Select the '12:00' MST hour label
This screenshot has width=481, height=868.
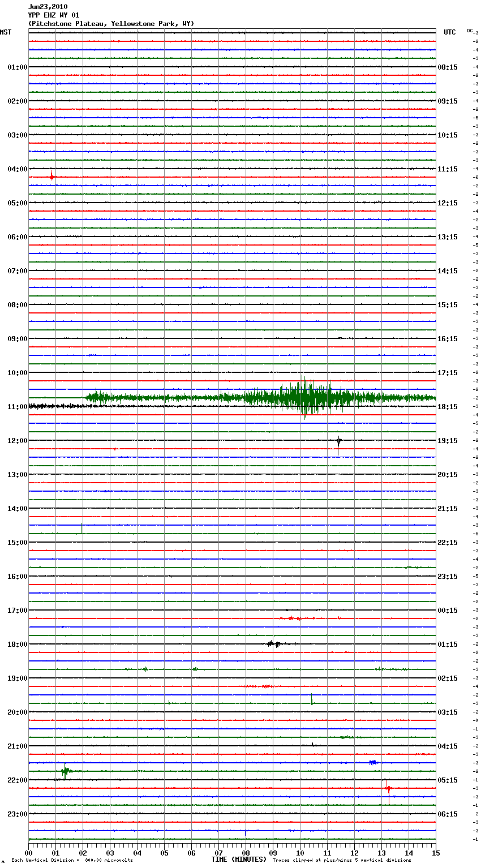[18, 441]
